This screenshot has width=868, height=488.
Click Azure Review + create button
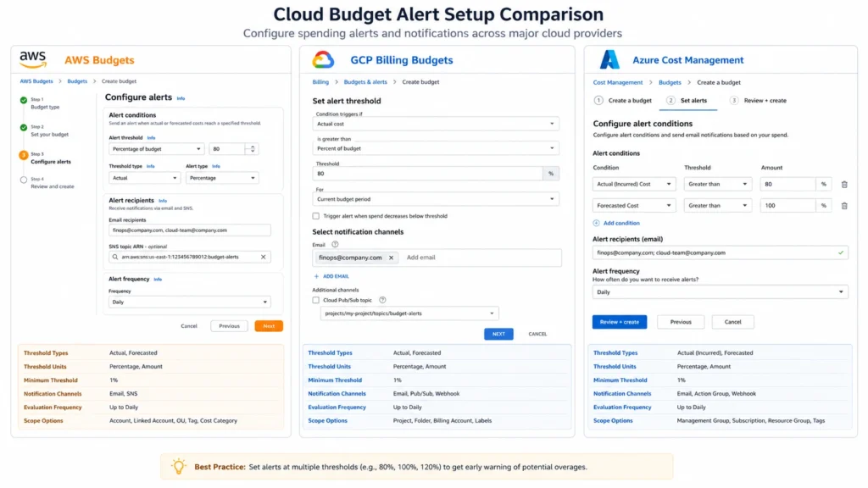tap(620, 322)
